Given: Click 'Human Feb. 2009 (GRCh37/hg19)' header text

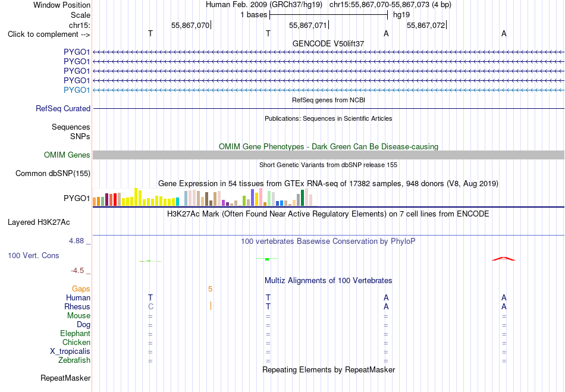Looking at the screenshot, I should pyautogui.click(x=263, y=5).
